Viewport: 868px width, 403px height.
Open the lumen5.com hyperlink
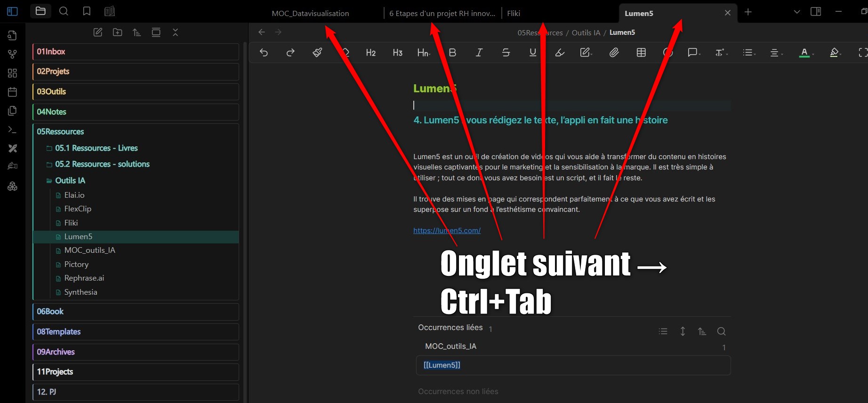[447, 230]
